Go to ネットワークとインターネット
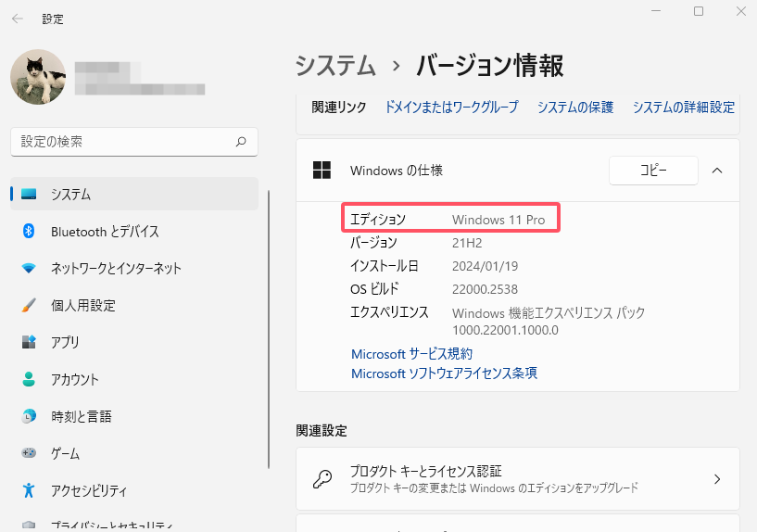This screenshot has width=757, height=532. click(134, 268)
